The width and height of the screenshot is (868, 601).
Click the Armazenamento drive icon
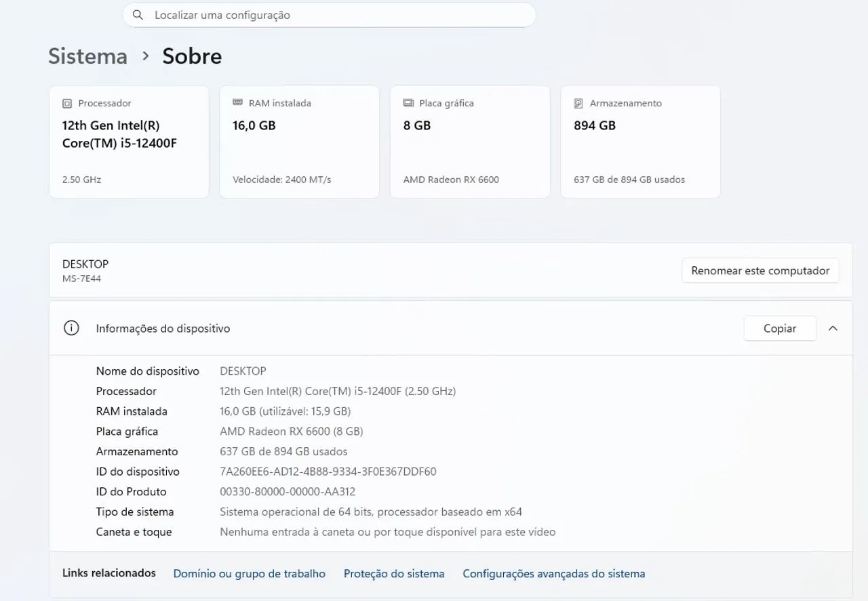tap(578, 104)
